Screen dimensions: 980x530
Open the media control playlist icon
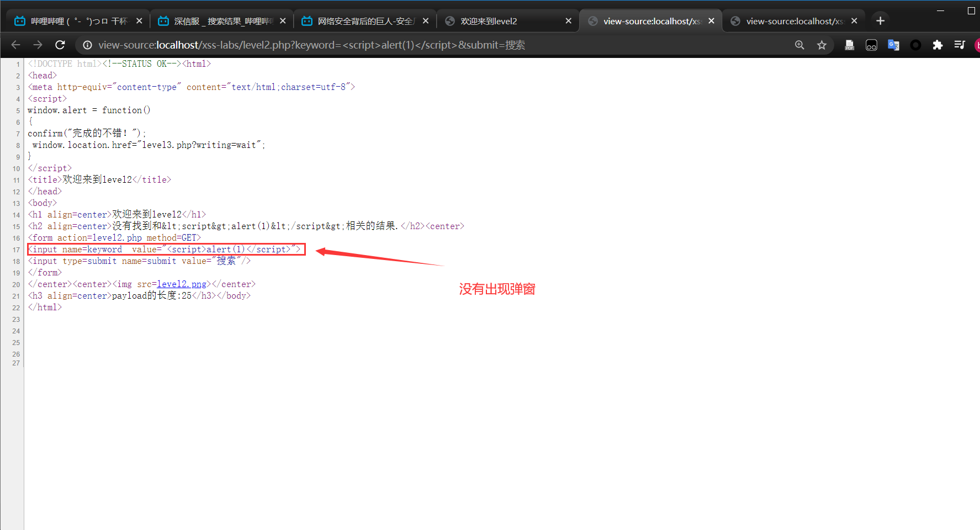click(x=960, y=45)
